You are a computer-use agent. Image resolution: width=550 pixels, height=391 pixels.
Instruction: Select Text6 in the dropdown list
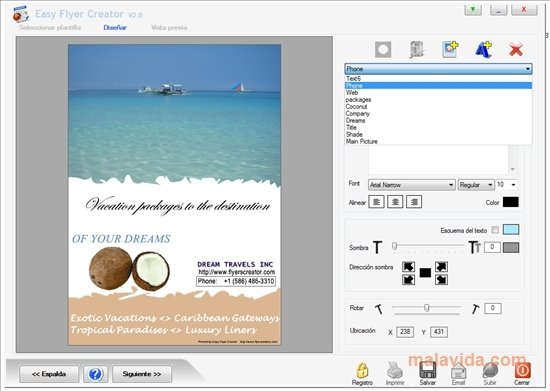(438, 79)
